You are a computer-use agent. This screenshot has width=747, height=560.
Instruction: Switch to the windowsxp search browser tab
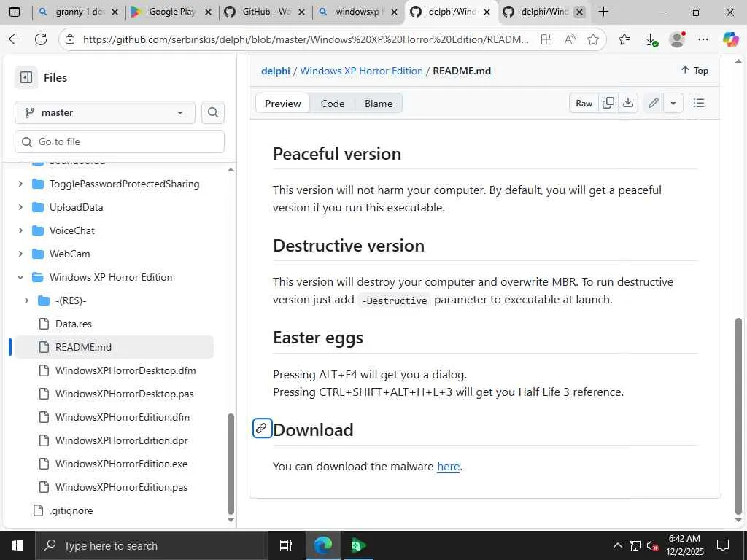[358, 12]
